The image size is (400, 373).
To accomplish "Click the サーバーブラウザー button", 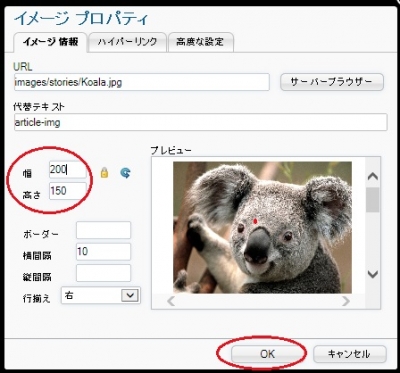I will click(332, 82).
